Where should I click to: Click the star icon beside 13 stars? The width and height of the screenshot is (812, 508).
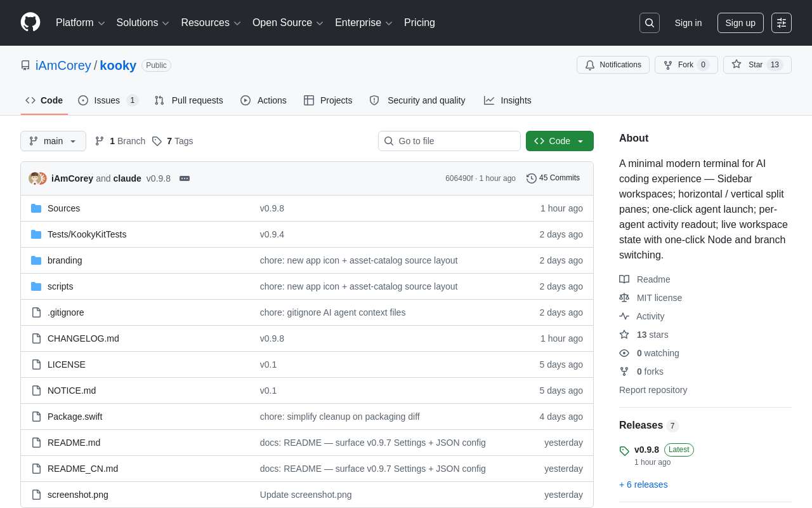click(x=624, y=335)
